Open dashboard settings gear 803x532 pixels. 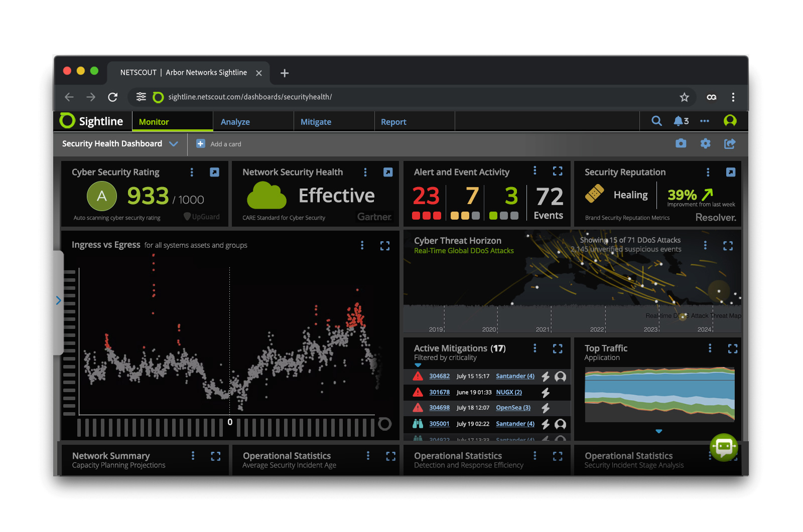pyautogui.click(x=706, y=143)
